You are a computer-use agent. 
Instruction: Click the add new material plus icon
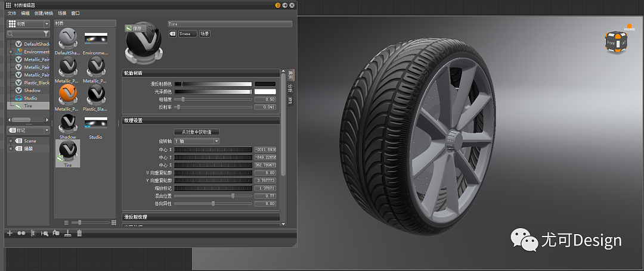10,233
